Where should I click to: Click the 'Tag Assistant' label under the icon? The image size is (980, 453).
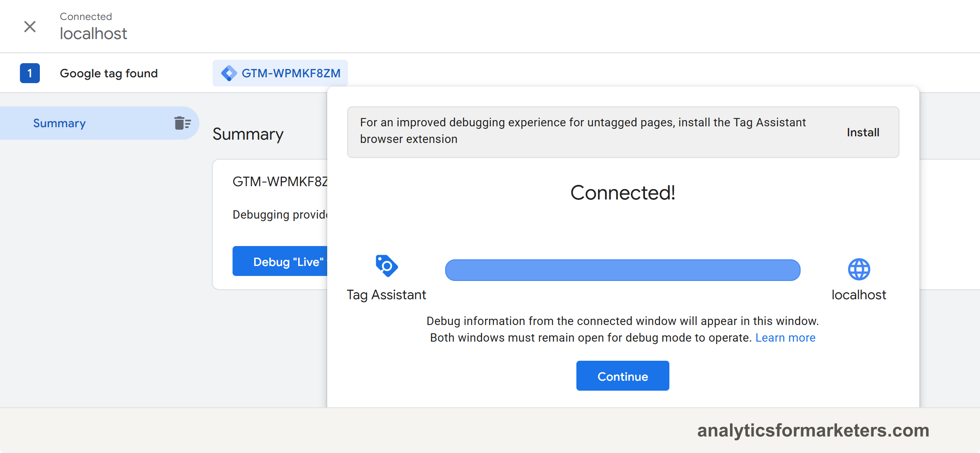coord(386,295)
